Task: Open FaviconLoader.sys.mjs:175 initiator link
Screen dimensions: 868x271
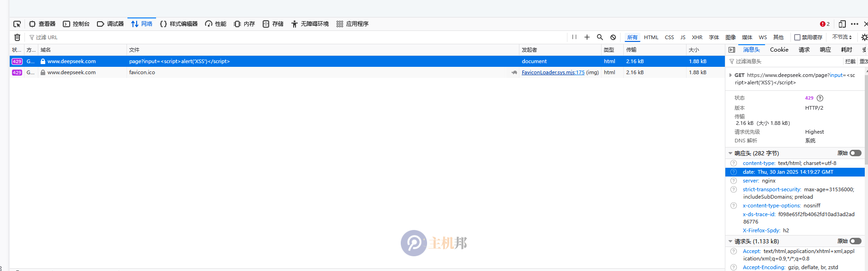Action: (x=553, y=72)
